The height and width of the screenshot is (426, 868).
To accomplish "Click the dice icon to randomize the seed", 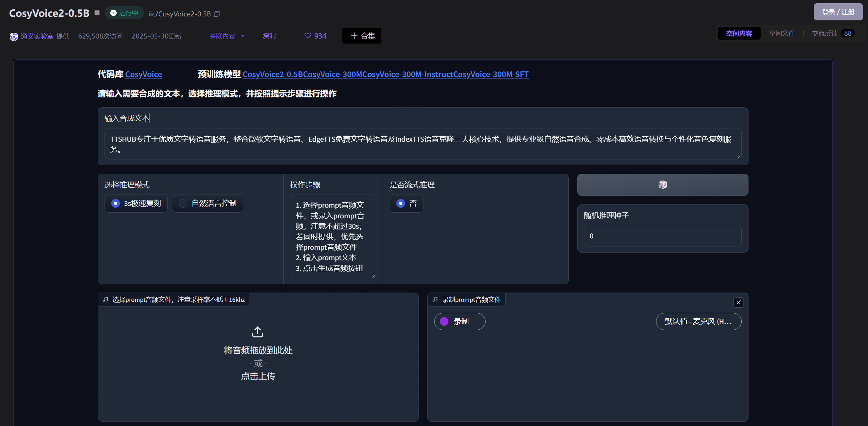I will (662, 184).
